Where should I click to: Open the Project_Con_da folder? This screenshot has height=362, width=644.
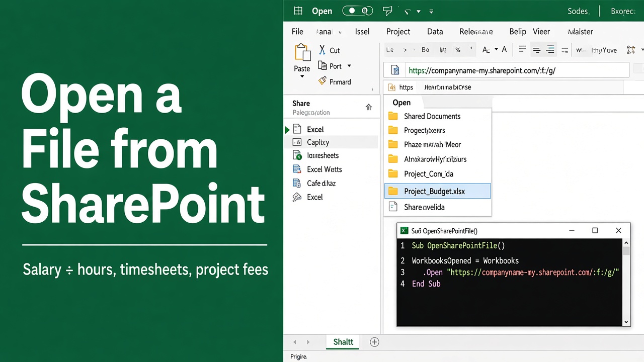point(428,174)
